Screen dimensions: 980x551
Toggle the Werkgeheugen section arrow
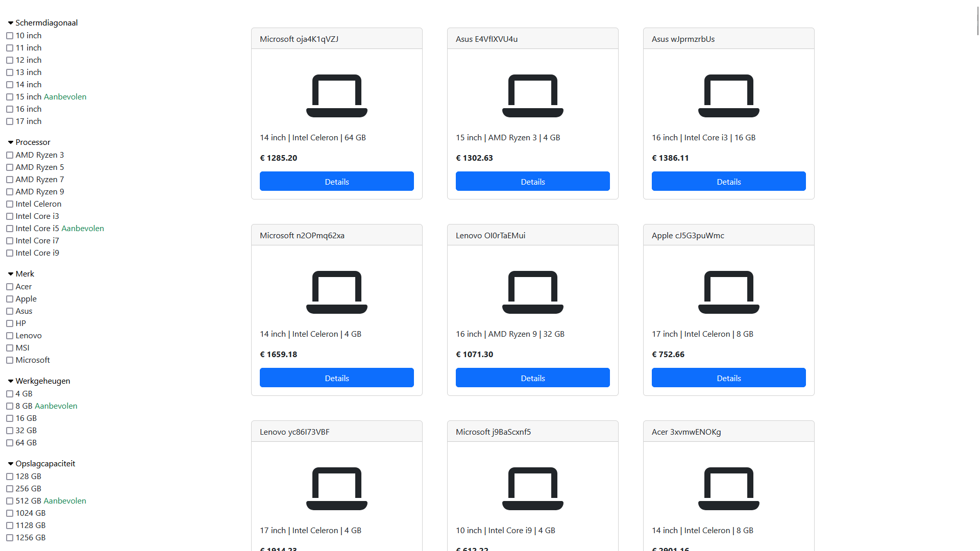click(x=11, y=381)
